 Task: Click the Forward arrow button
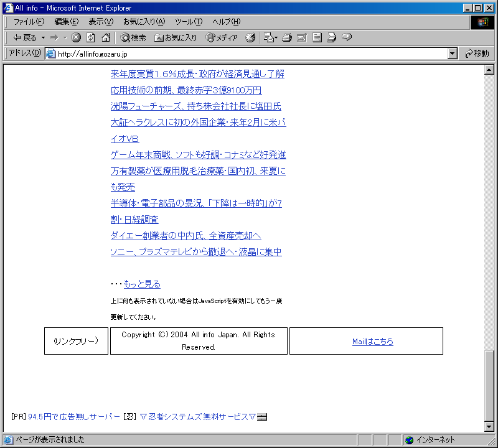click(55, 38)
